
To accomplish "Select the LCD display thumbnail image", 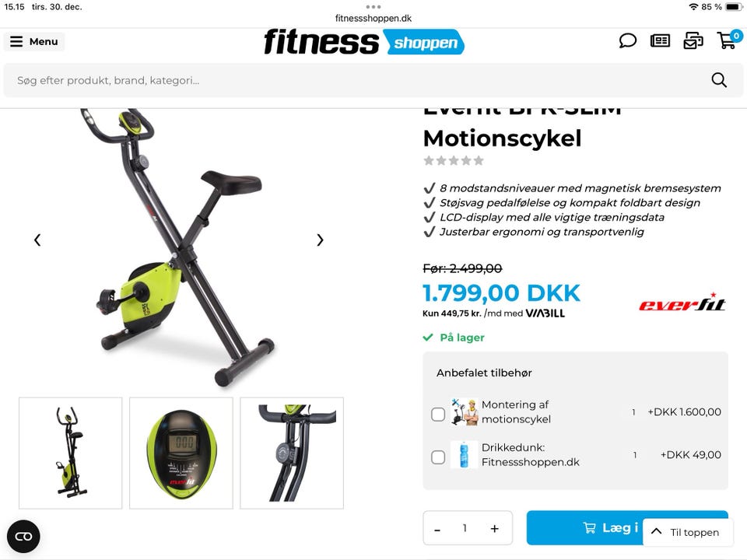I will 181,453.
